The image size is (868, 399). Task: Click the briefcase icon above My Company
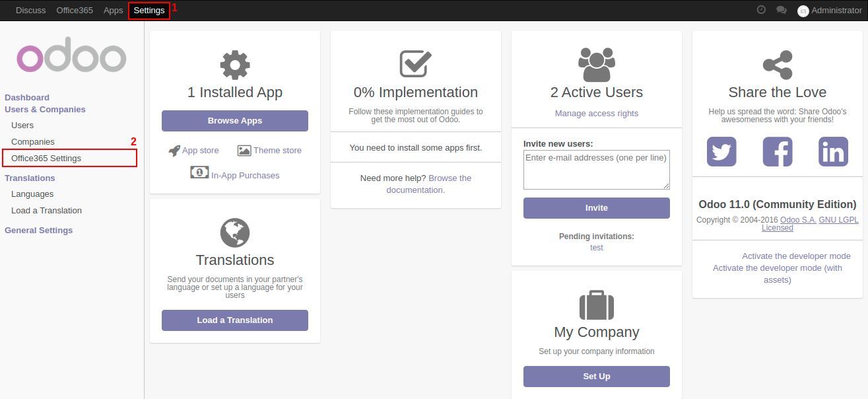[597, 305]
